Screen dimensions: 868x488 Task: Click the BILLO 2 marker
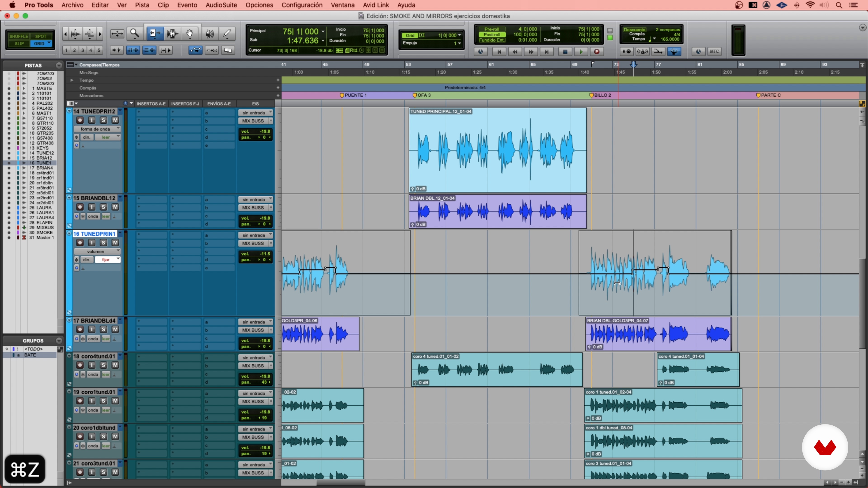(600, 95)
